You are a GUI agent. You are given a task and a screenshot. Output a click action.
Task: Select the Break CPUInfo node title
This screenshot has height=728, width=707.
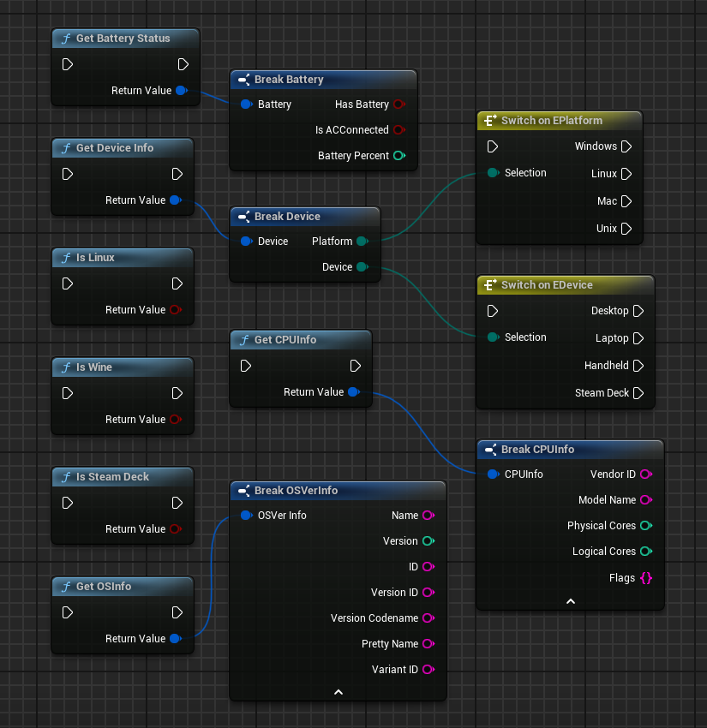(x=537, y=450)
